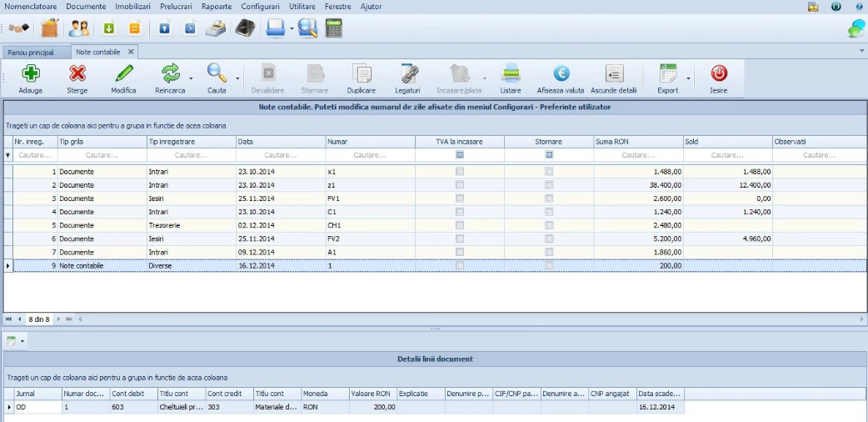The width and height of the screenshot is (868, 422).
Task: Click the calculator icon in top toolbar
Action: point(334,28)
